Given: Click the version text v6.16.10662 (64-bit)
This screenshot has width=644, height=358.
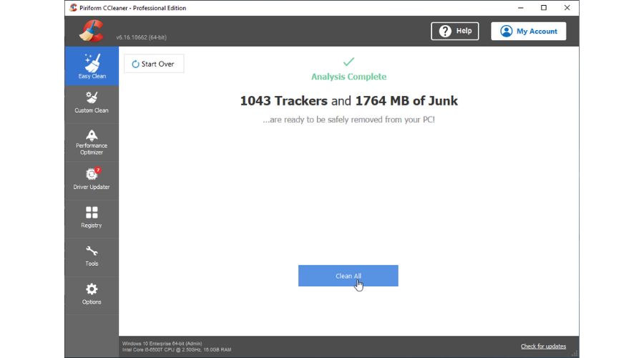Looking at the screenshot, I should click(x=141, y=37).
